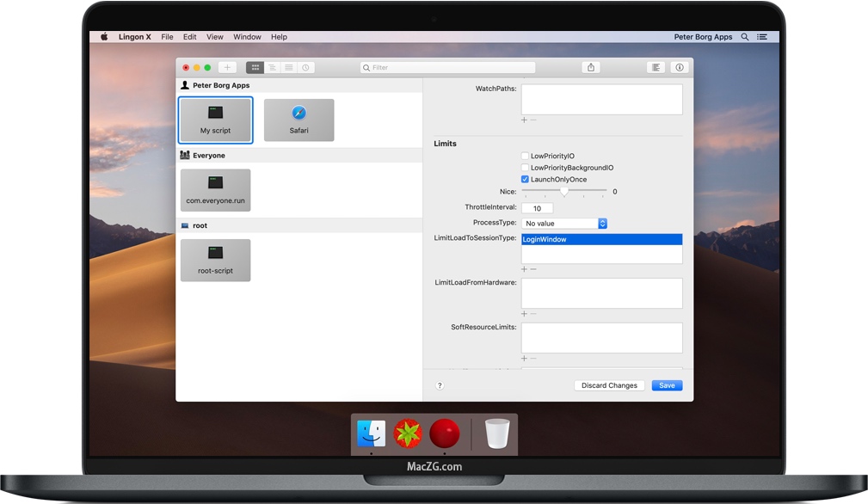Enable the LowPriorityIO checkbox
Image resolution: width=868 pixels, height=504 pixels.
click(525, 156)
